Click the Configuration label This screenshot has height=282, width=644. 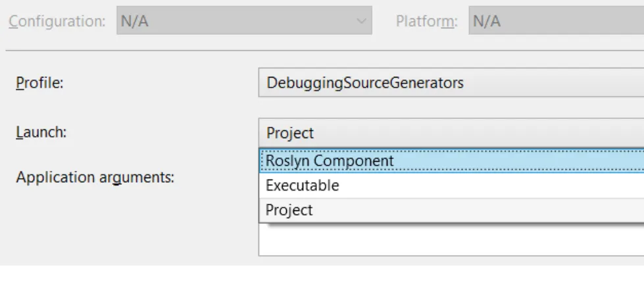pyautogui.click(x=55, y=21)
